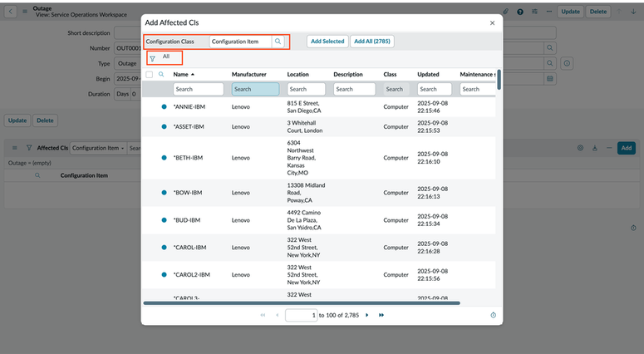
Task: Open Affected CIs Configuration Item dropdown
Action: (98, 148)
